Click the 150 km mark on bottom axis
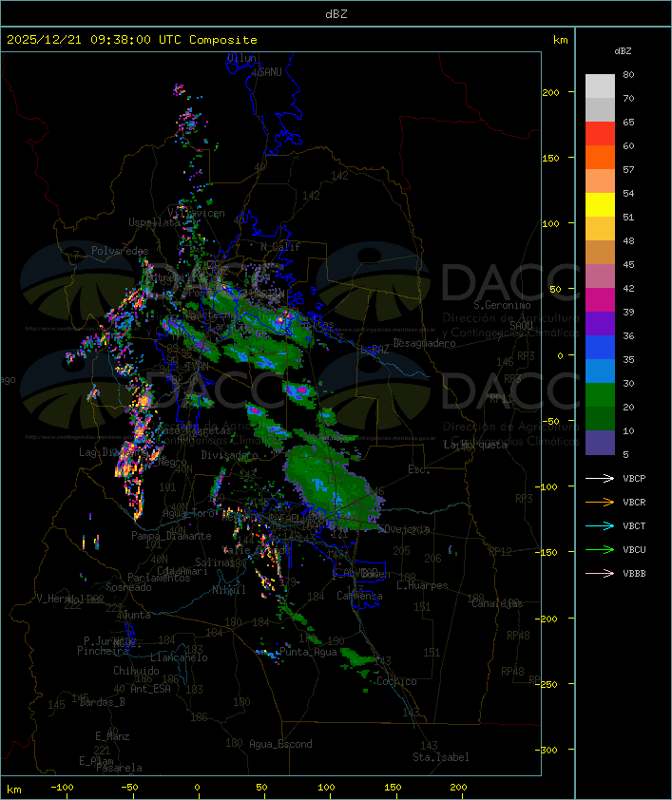Viewport: 672px width, 800px height. tap(393, 788)
